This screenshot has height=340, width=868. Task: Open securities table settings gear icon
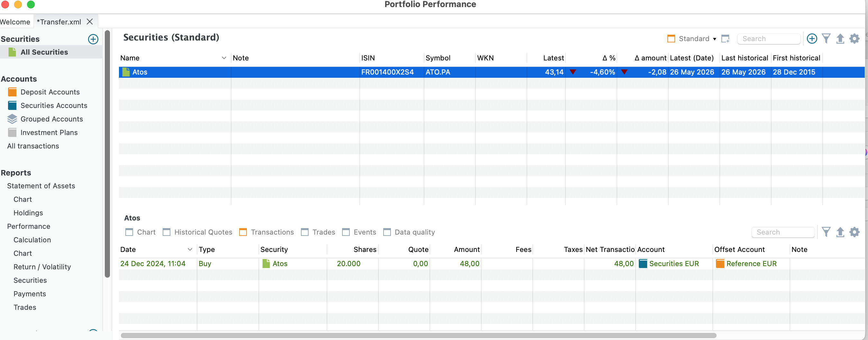click(x=854, y=39)
